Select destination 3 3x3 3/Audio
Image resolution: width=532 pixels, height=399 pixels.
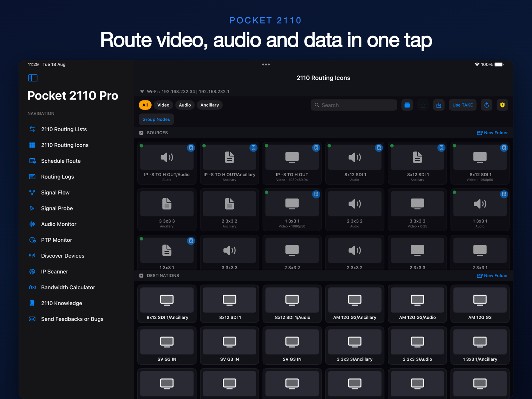pos(417,345)
